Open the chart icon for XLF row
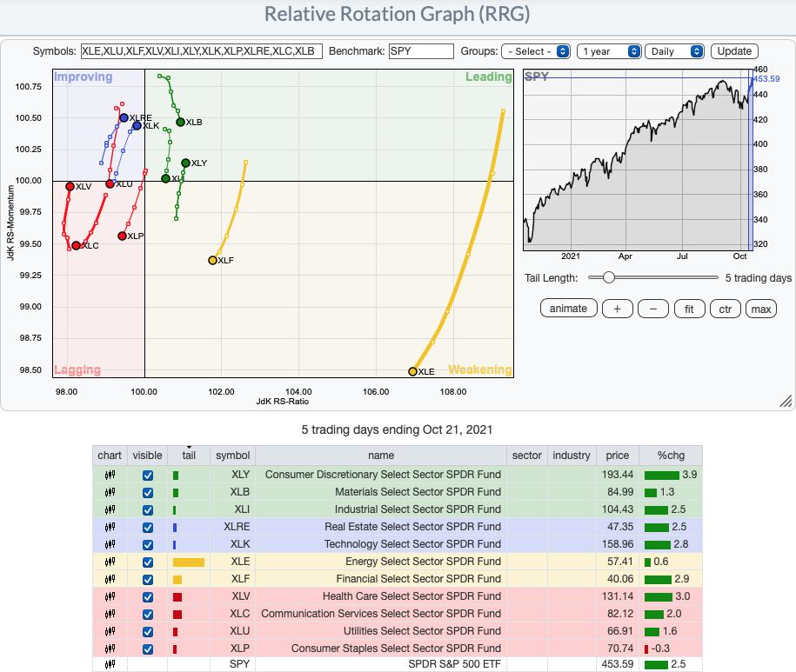The height and width of the screenshot is (672, 796). (110, 579)
